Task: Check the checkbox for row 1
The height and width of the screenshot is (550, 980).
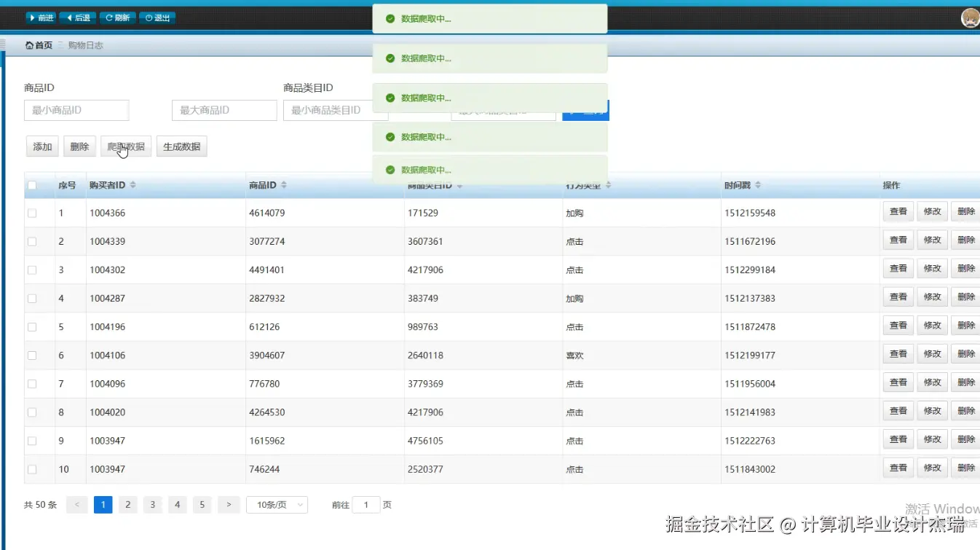Action: pyautogui.click(x=31, y=213)
